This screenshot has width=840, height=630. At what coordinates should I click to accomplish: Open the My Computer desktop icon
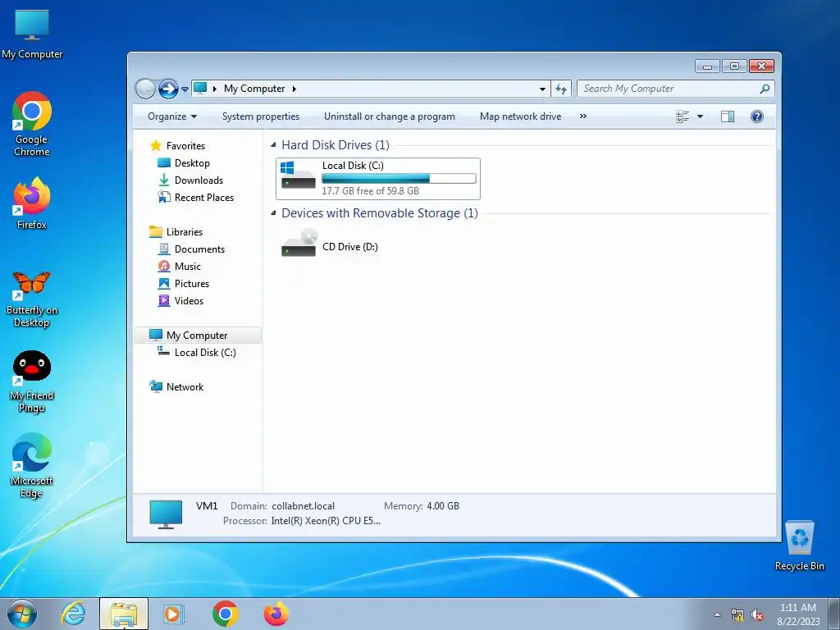click(x=32, y=34)
